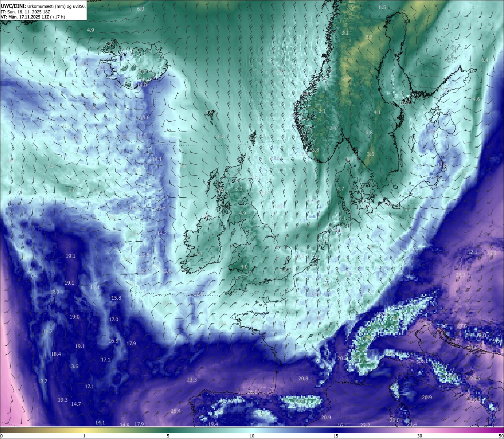Select the 19.3 value label

click(x=63, y=400)
